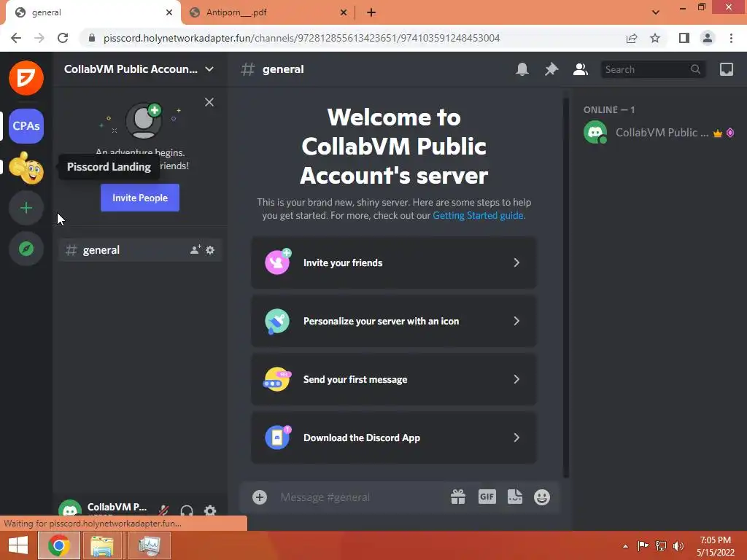Open Getting Started guide link
This screenshot has width=747, height=560.
click(x=479, y=215)
